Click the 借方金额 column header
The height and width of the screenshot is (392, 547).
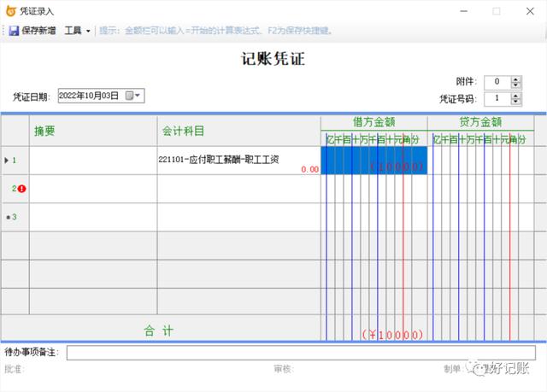[374, 122]
